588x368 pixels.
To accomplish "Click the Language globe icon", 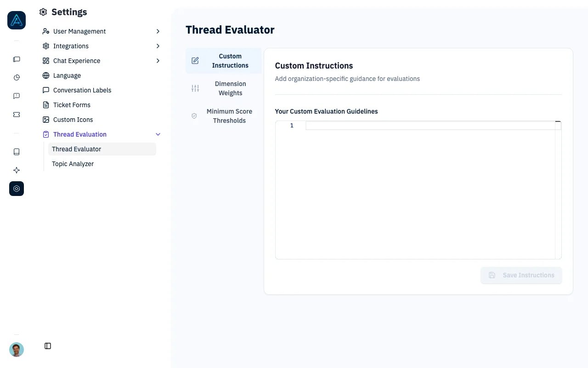I will (46, 75).
